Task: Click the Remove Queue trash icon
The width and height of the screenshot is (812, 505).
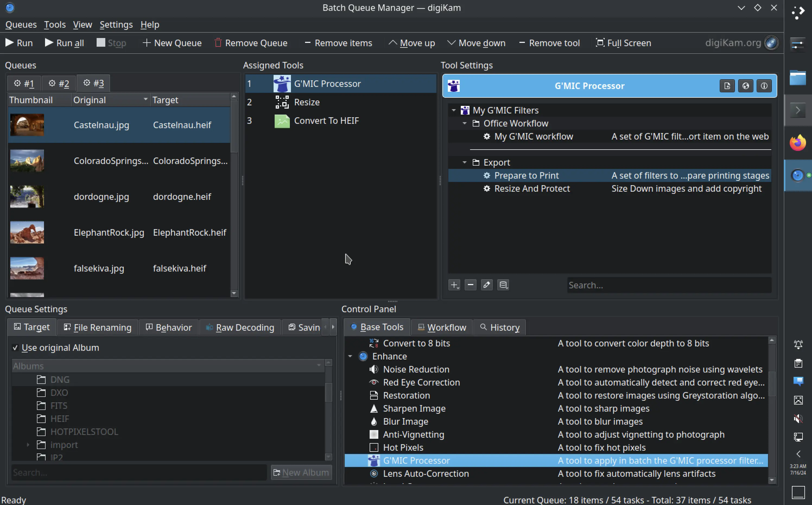Action: (218, 42)
